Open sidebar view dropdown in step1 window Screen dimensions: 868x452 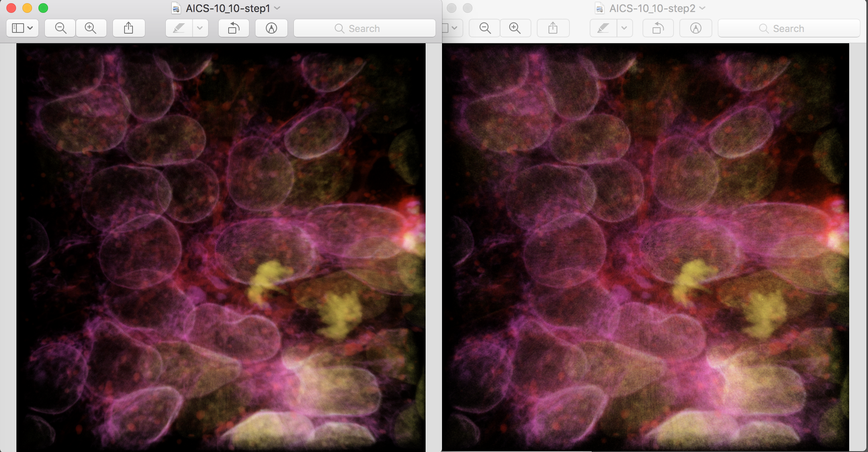pyautogui.click(x=22, y=28)
